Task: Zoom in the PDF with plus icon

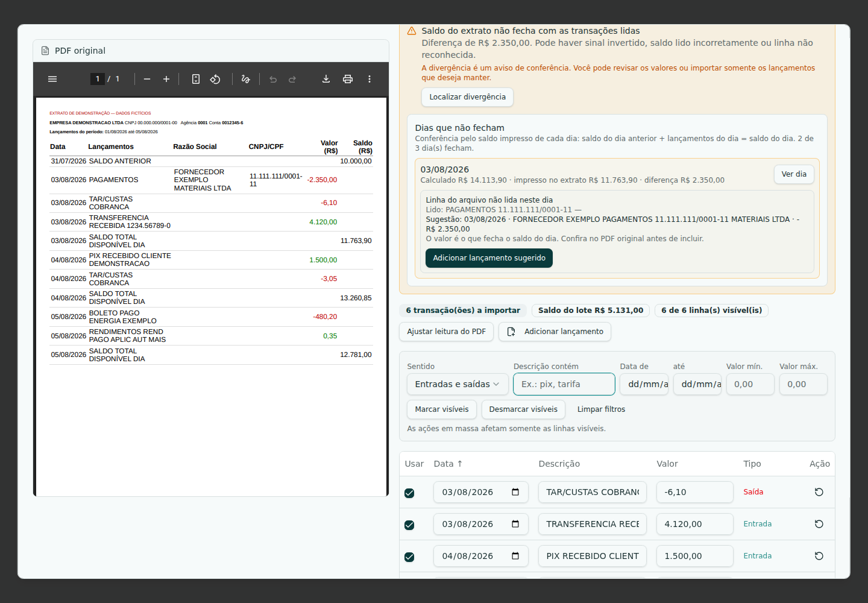Action: tap(166, 79)
